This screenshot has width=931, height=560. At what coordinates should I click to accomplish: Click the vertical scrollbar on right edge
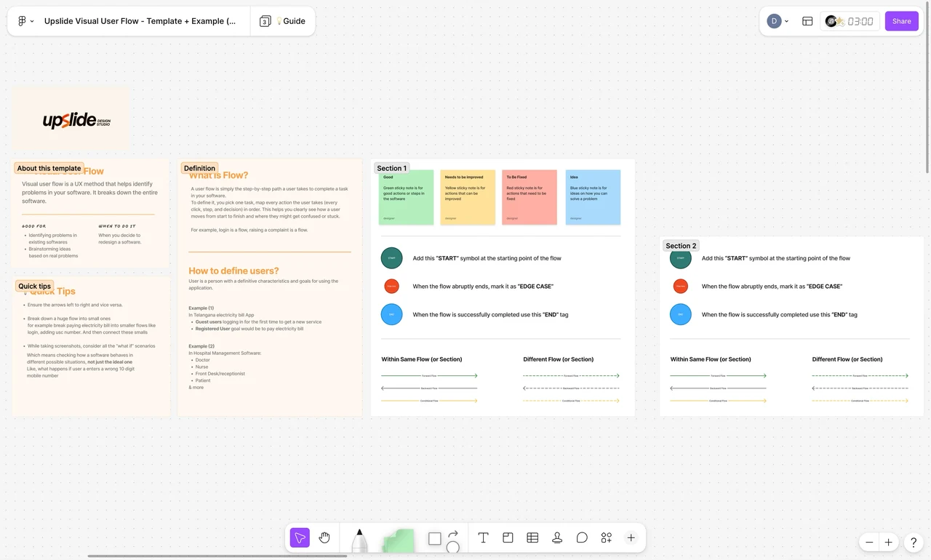point(928,89)
